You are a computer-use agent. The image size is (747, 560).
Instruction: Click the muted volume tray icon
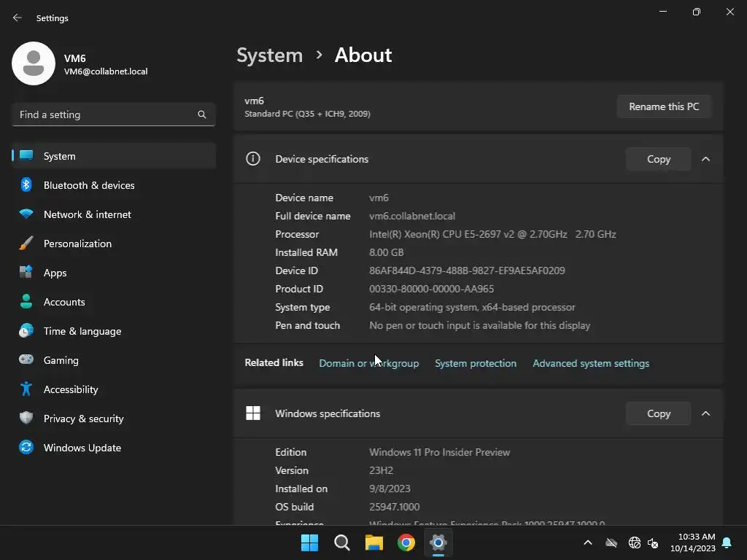[653, 542]
